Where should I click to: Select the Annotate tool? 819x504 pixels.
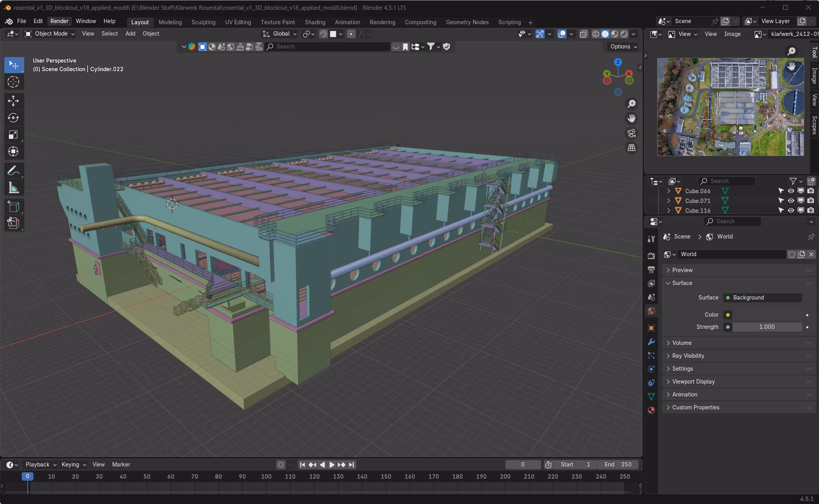13,171
